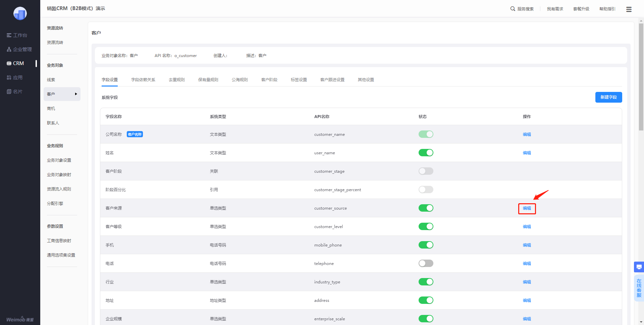Switch to 客户跟进设置 tab

[332, 80]
